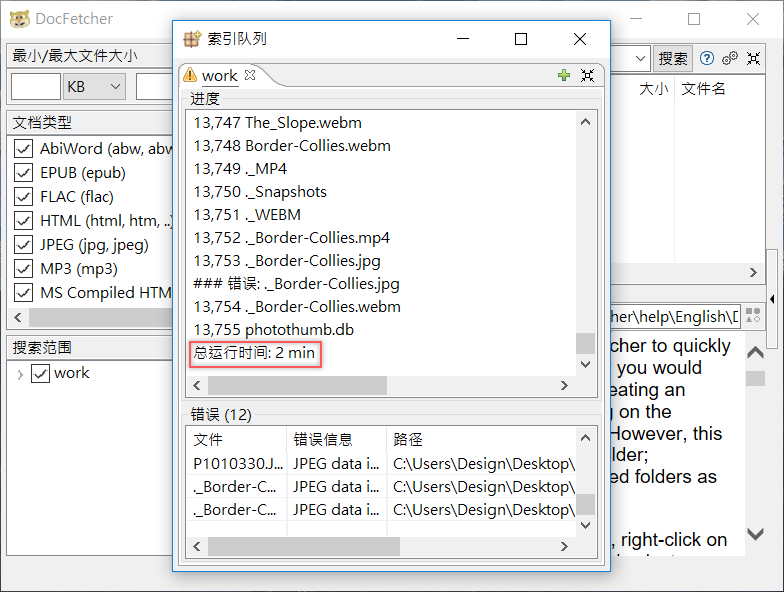Click the green plus add-to-queue icon
Viewport: 784px width, 592px height.
564,76
